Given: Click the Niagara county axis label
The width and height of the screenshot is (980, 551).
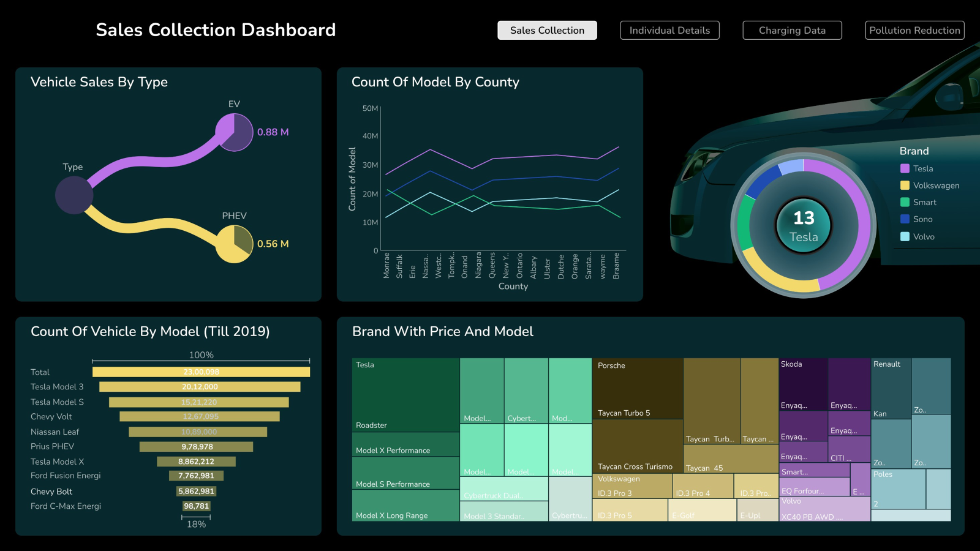Looking at the screenshot, I should tap(478, 265).
